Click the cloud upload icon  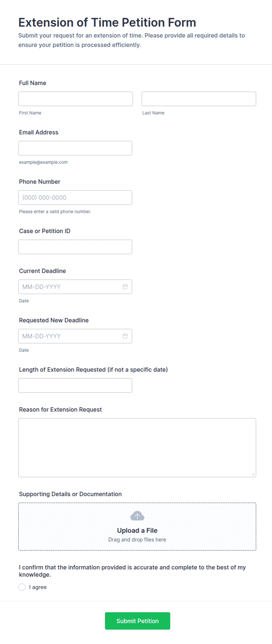click(137, 516)
